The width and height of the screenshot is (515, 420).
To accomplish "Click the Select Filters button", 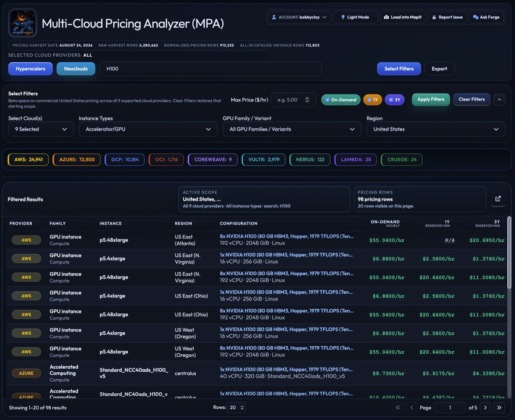I will coord(399,69).
